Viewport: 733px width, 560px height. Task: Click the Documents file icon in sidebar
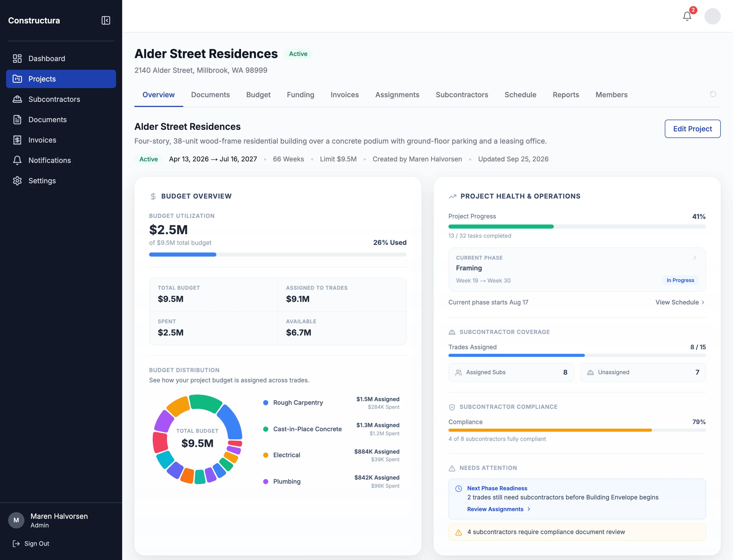click(17, 120)
